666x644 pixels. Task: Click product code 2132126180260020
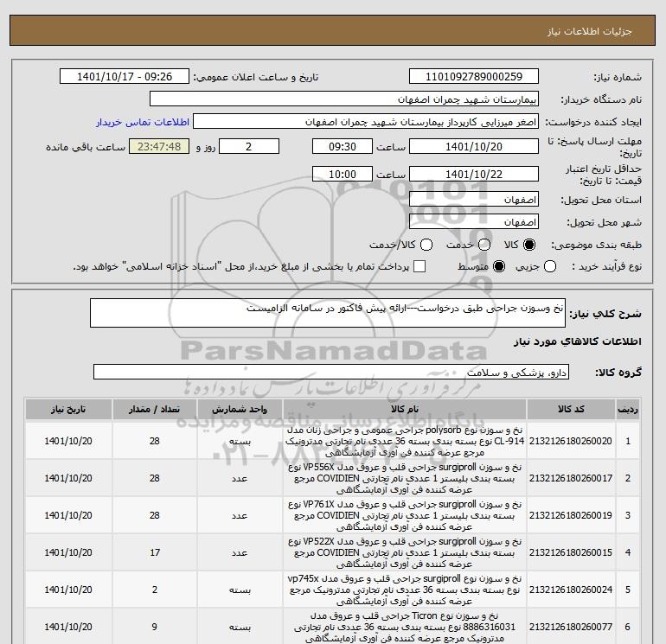pos(571,441)
